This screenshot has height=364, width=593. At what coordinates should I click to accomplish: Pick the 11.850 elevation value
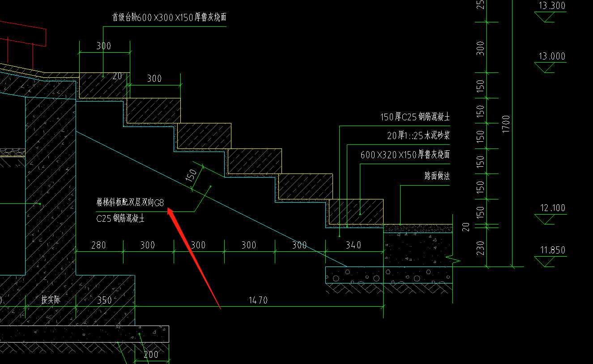[x=553, y=250]
